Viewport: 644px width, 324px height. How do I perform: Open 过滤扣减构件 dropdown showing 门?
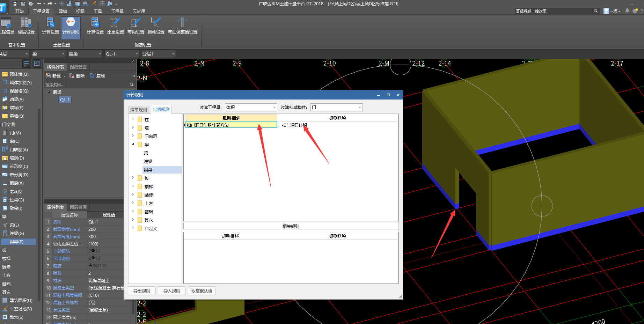(337, 107)
